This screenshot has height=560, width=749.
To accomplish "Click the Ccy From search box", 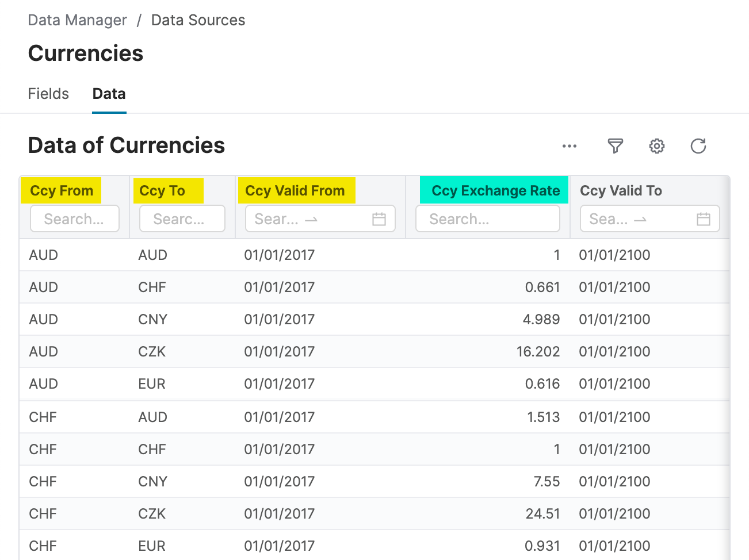I will pyautogui.click(x=74, y=218).
